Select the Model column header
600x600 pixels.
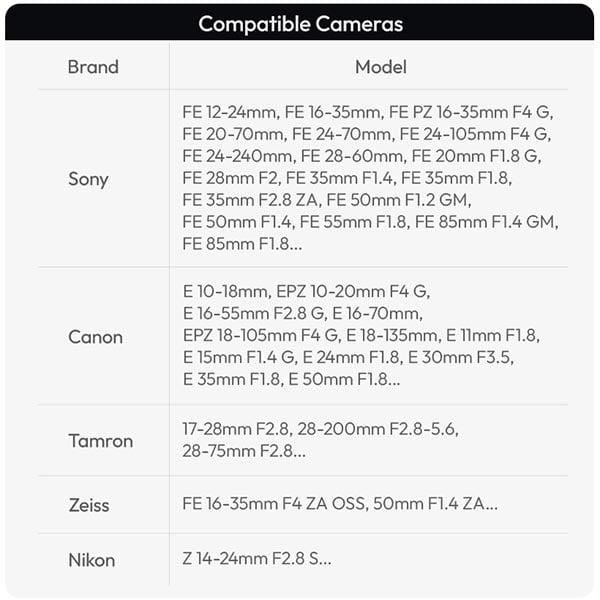tap(380, 68)
